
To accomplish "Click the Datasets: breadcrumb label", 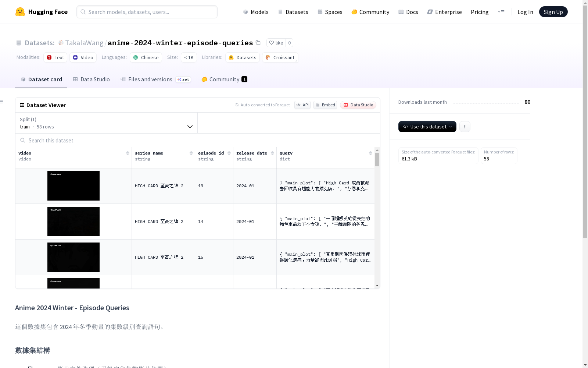I will [x=40, y=43].
